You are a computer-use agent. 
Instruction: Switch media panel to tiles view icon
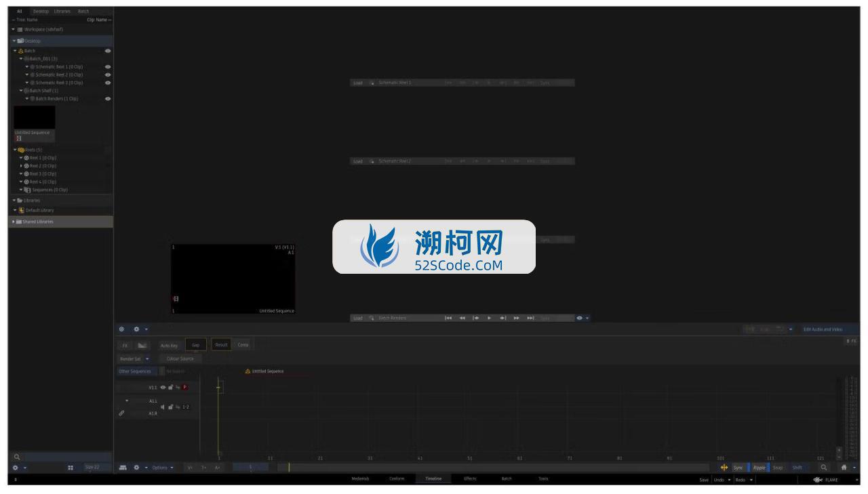click(71, 467)
